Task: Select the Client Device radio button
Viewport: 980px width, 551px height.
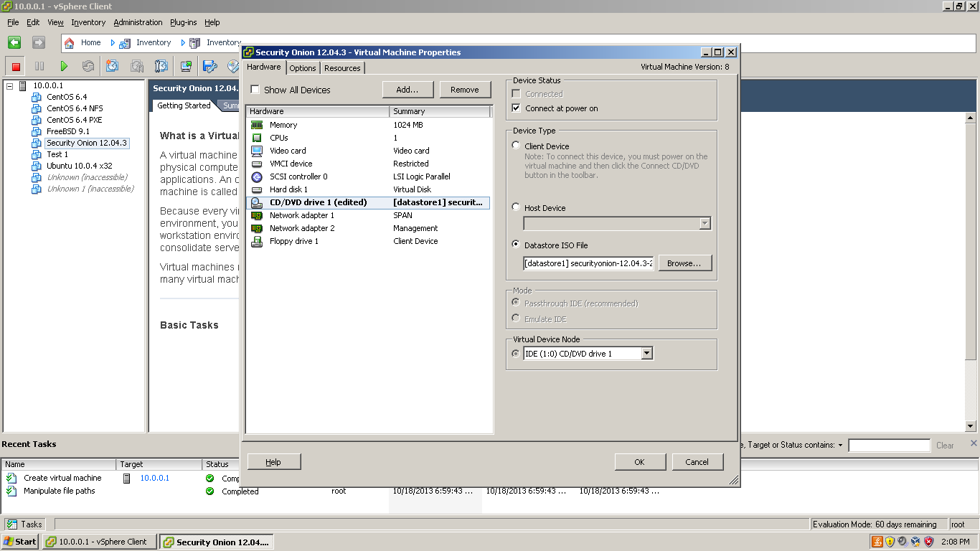Action: click(x=515, y=145)
